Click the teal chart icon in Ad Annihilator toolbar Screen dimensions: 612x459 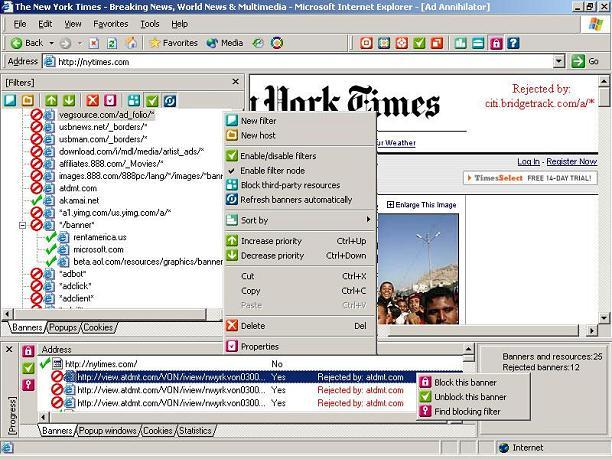pyautogui.click(x=461, y=43)
